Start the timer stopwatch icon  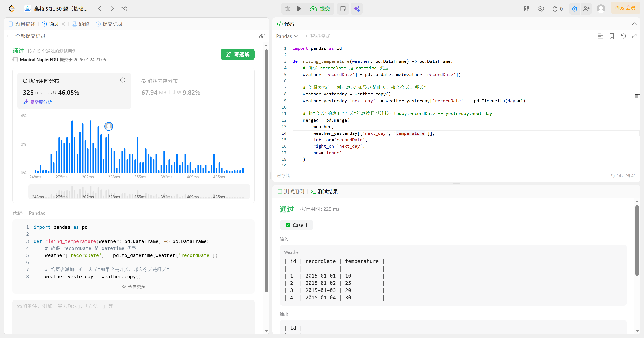click(x=575, y=9)
